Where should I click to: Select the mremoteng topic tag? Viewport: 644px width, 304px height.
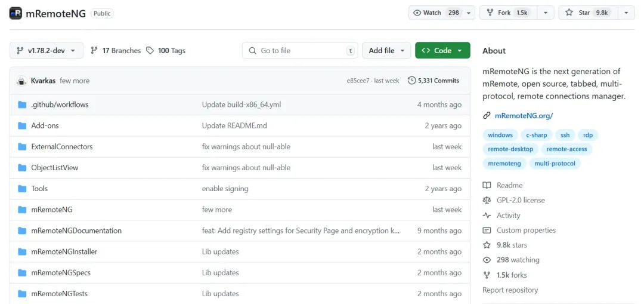pyautogui.click(x=504, y=164)
